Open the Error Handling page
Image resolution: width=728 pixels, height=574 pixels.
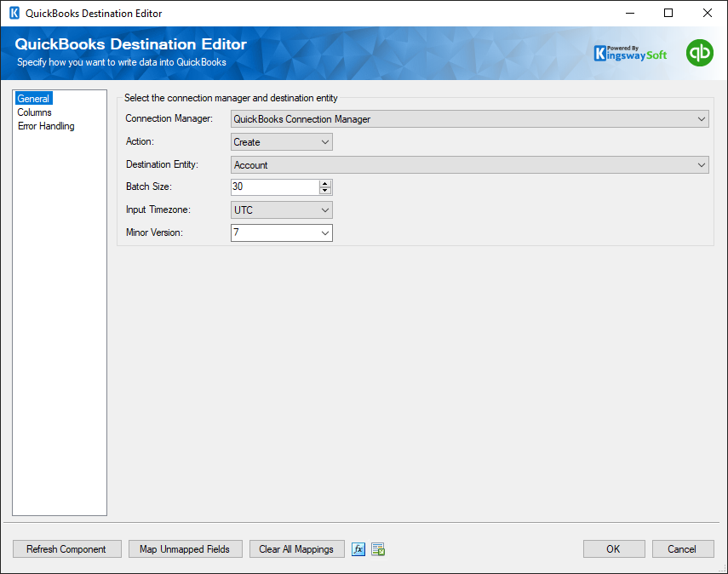click(46, 126)
